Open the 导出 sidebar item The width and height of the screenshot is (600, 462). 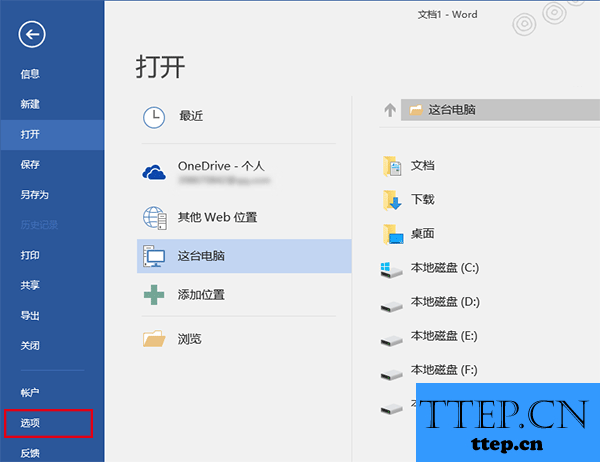pos(30,316)
